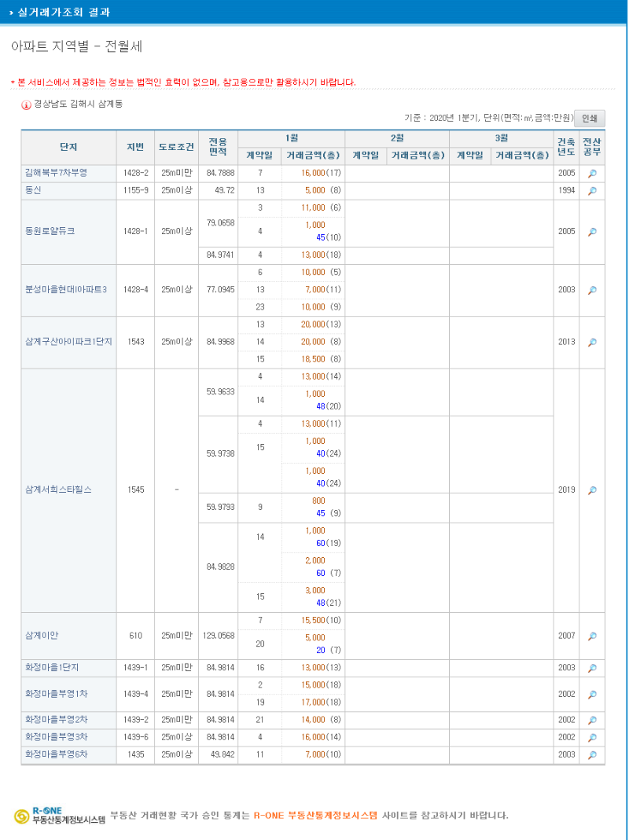This screenshot has height=840, width=629.
Task: Click magnifier icon for 삼계이안
Action: [592, 636]
